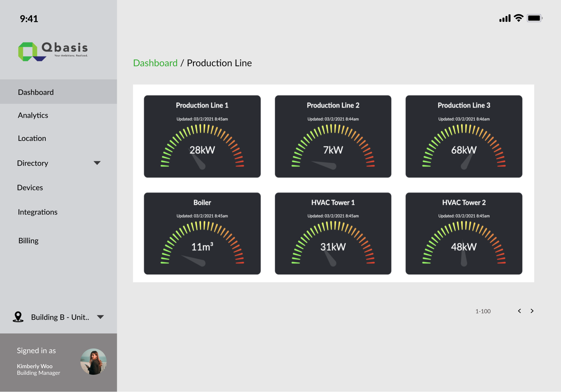Open the Devices page
This screenshot has height=392, width=561.
30,187
